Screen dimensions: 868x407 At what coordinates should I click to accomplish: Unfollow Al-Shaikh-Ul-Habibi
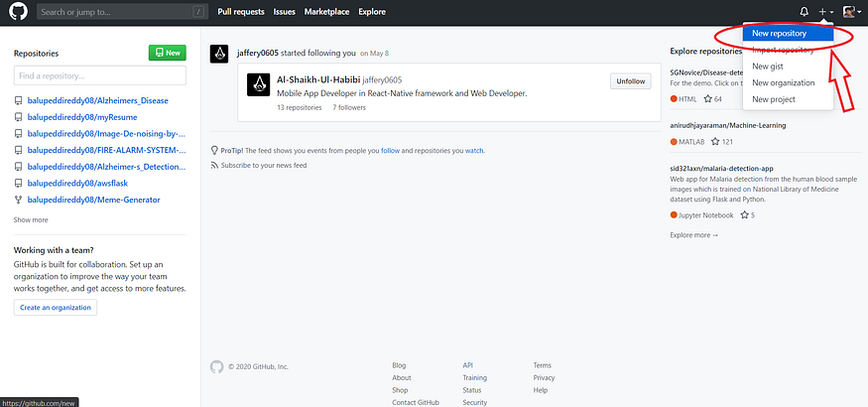(631, 81)
